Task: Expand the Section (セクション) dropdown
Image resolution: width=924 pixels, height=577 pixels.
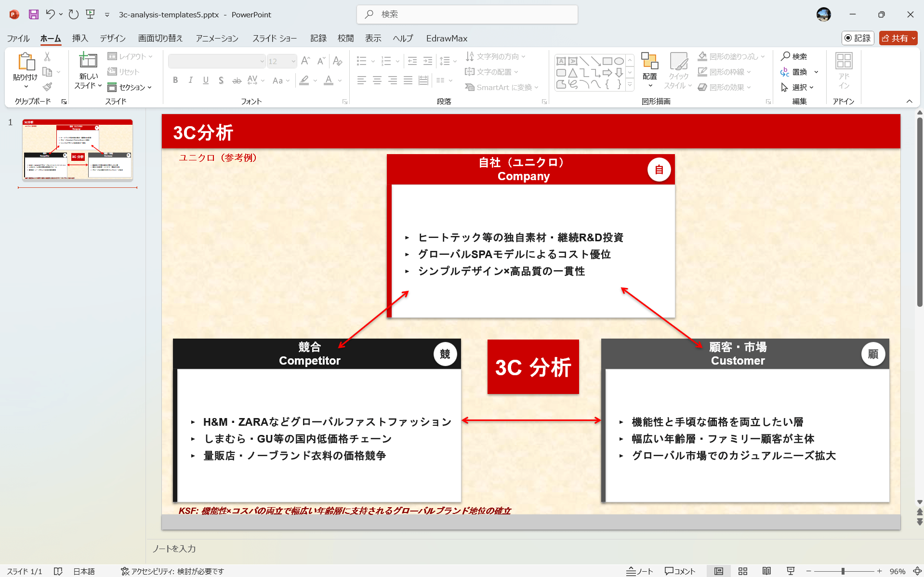Action: click(130, 87)
